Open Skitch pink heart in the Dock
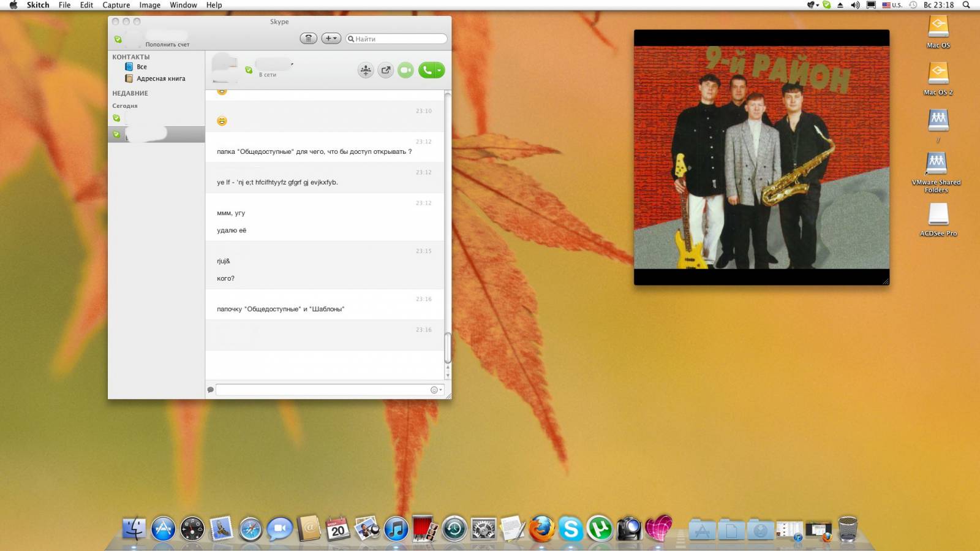Screen dimensions: 980x551 658,529
